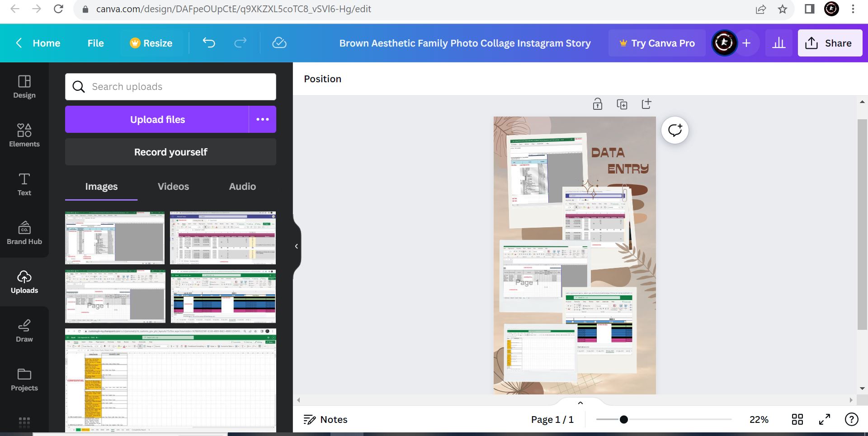Image resolution: width=868 pixels, height=436 pixels.
Task: Click the DATA ENTRY heading on canvas
Action: click(620, 161)
